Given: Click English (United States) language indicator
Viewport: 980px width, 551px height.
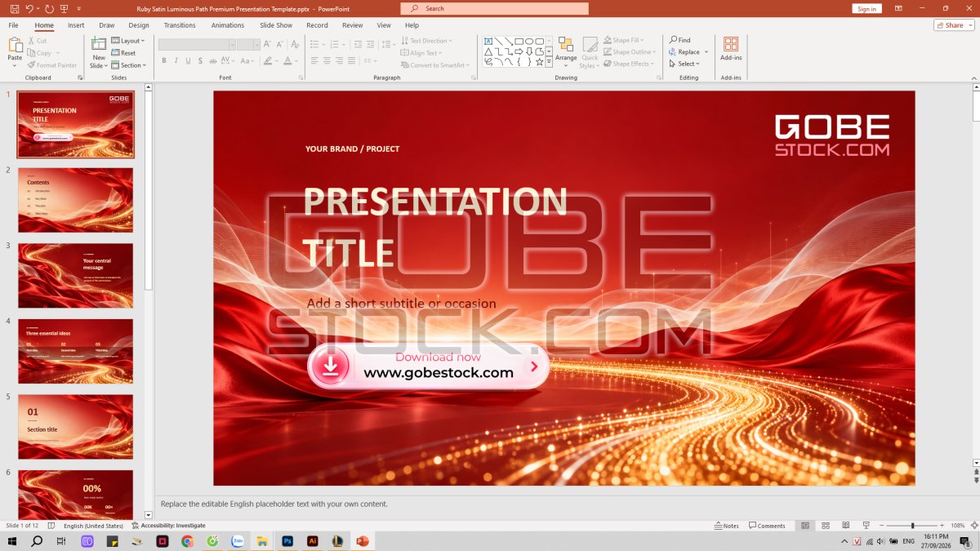Looking at the screenshot, I should pyautogui.click(x=93, y=526).
